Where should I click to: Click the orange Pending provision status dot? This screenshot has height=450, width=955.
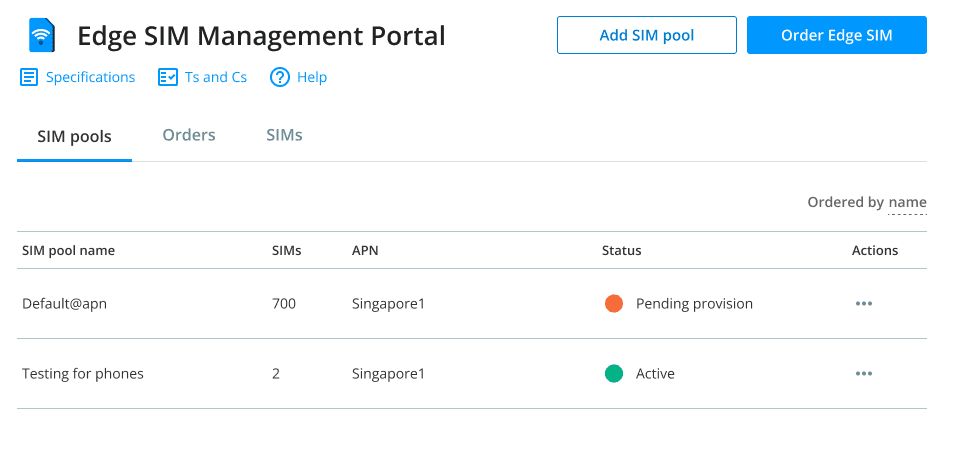pyautogui.click(x=614, y=303)
